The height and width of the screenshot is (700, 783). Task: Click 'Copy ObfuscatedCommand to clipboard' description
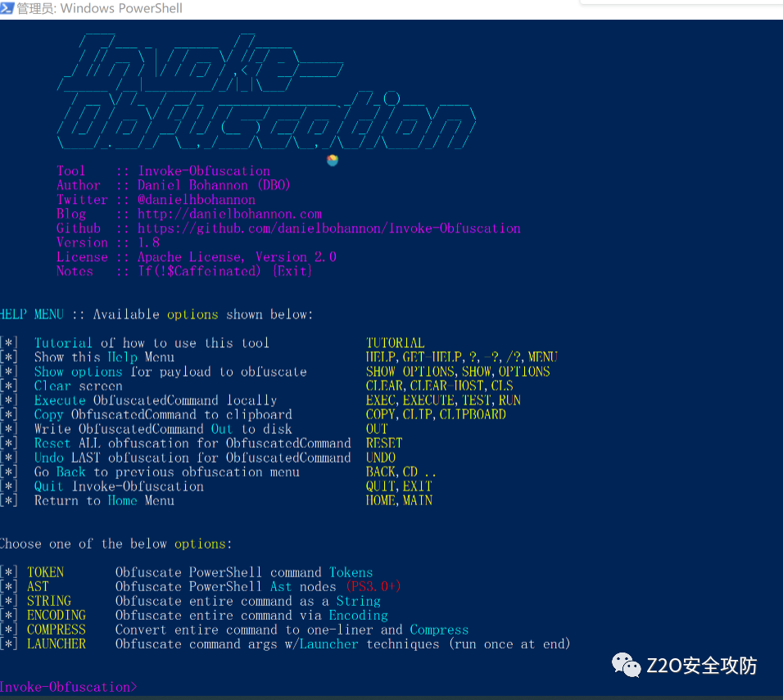[163, 415]
